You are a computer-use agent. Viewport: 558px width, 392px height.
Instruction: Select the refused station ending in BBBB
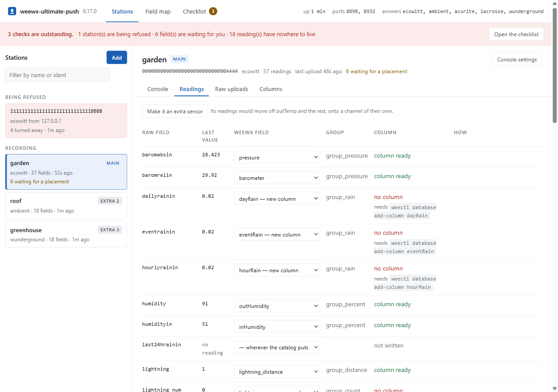click(66, 121)
